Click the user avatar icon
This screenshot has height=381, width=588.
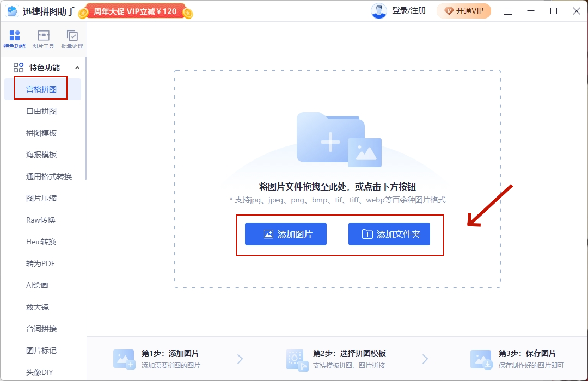[378, 11]
